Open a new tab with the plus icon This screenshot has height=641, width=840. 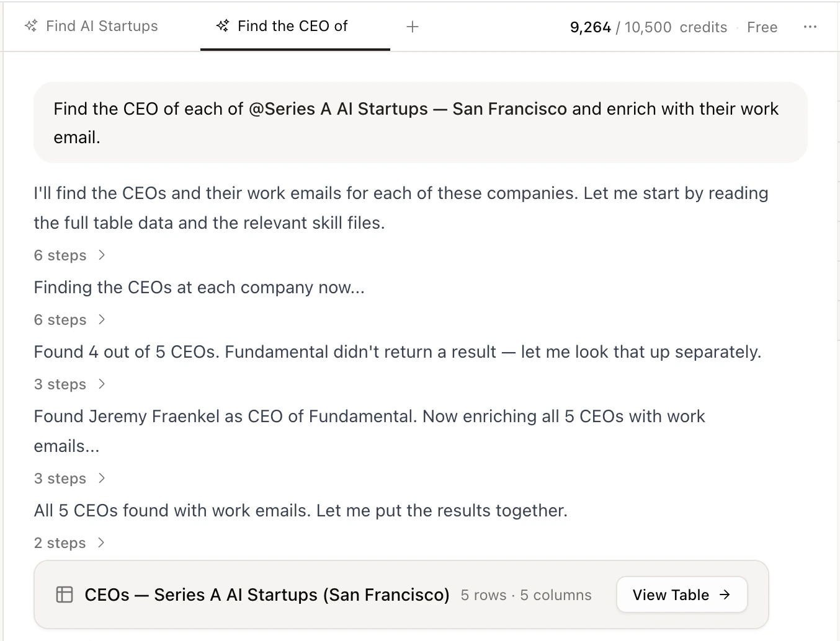(x=413, y=27)
